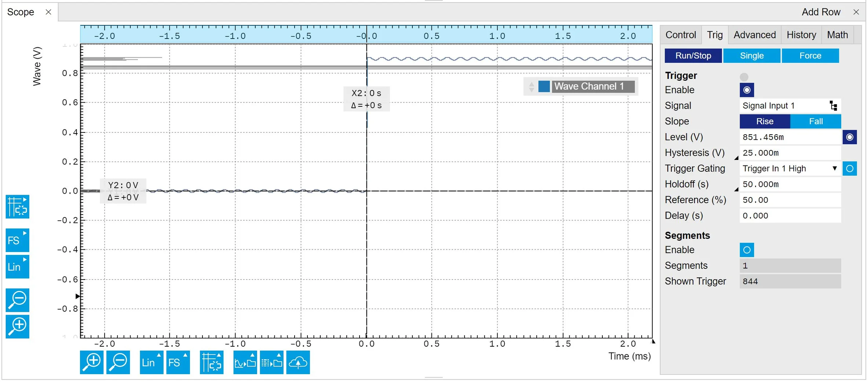Toggle Trigger Enable switch
Viewport: 868px width, 387px height.
coord(747,90)
